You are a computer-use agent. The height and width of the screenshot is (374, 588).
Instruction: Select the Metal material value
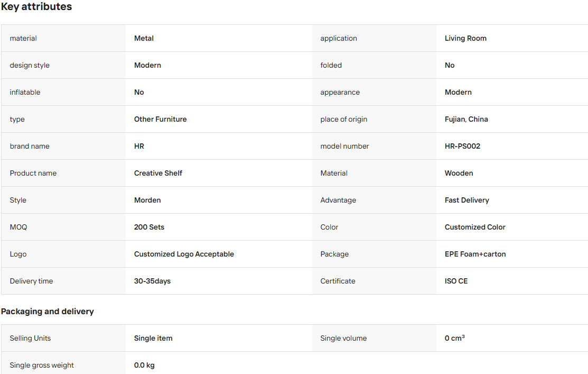[x=144, y=38]
